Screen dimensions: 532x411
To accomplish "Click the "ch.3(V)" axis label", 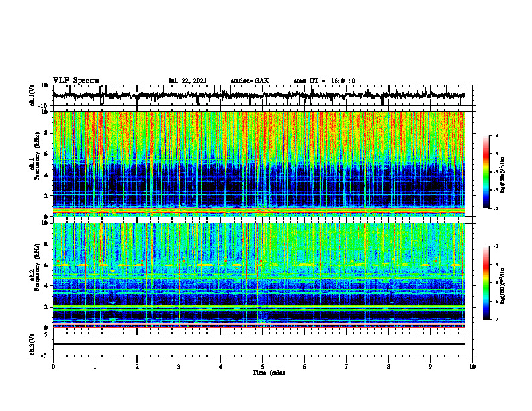I will pos(32,345).
